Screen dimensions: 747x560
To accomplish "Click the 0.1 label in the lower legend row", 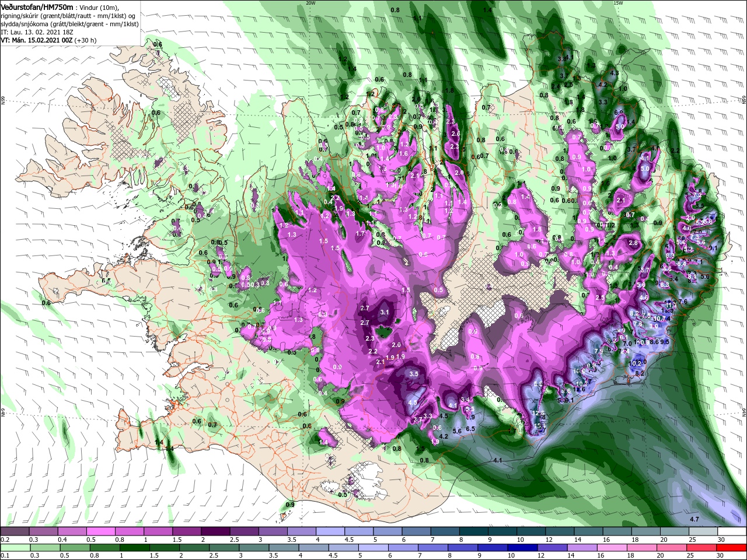I will pos(5,556).
